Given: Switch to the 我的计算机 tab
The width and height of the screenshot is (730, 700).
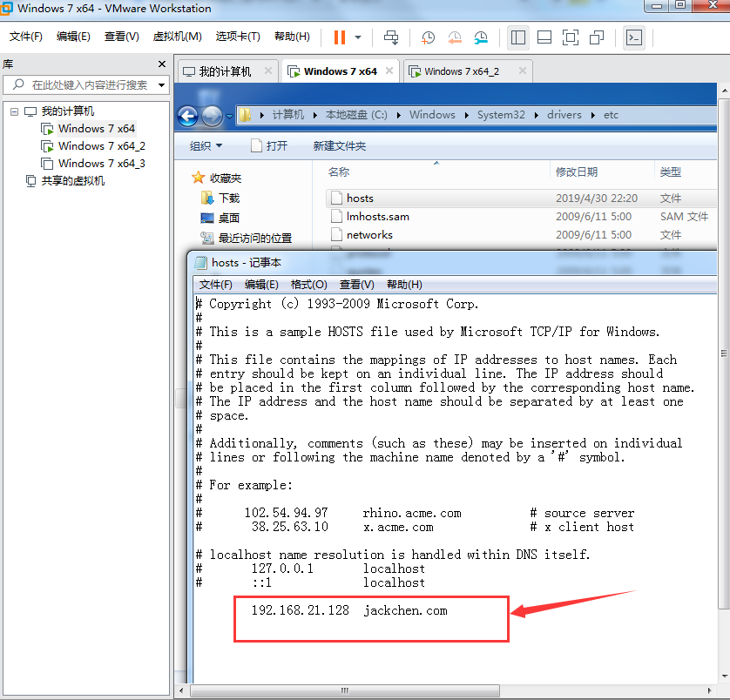Looking at the screenshot, I should tap(225, 71).
